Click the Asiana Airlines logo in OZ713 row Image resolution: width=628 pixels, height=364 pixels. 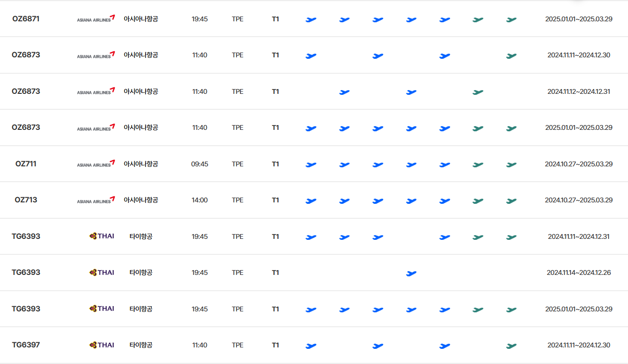96,200
